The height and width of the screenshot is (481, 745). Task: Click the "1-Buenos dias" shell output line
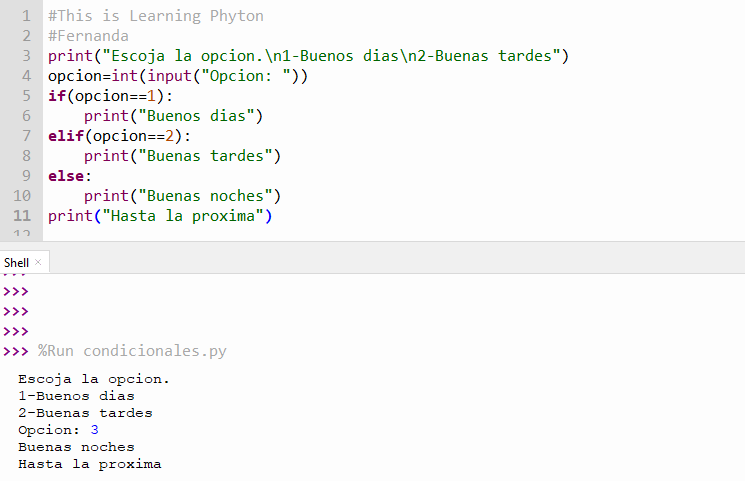[76, 396]
